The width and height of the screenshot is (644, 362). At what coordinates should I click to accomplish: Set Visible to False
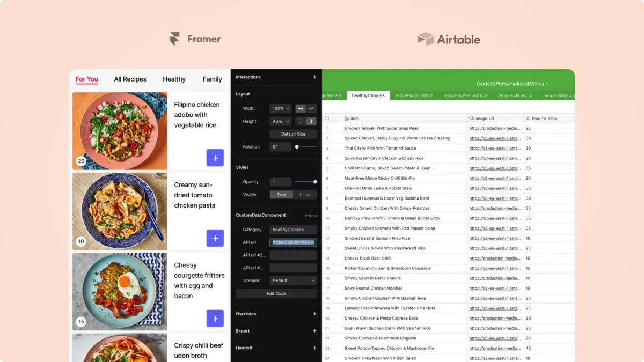[x=305, y=195]
